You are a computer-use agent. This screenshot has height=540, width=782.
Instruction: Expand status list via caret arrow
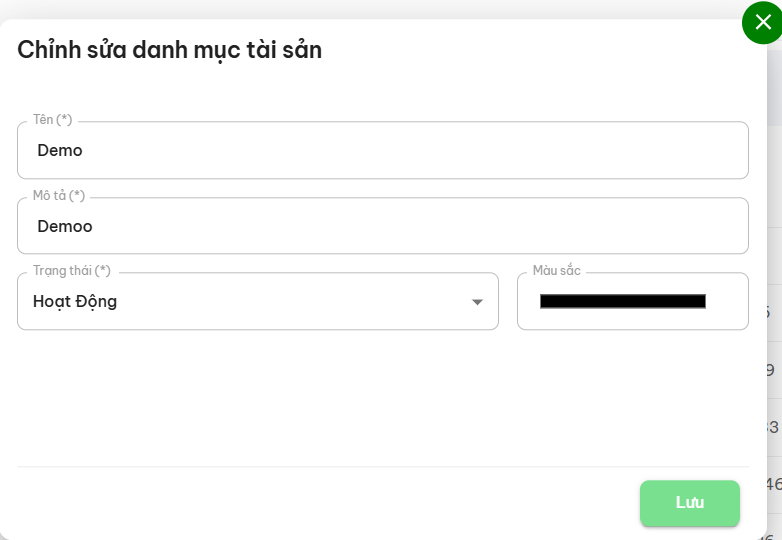(477, 302)
